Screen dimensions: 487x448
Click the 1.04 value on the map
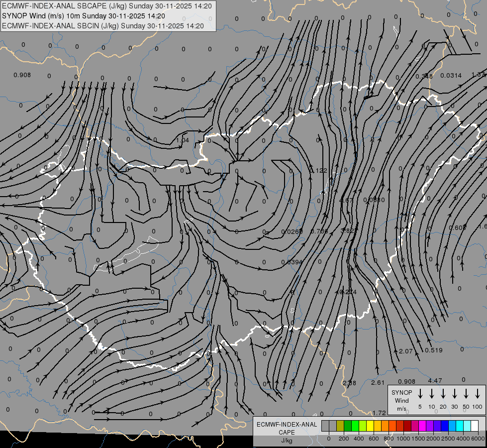coord(183,140)
